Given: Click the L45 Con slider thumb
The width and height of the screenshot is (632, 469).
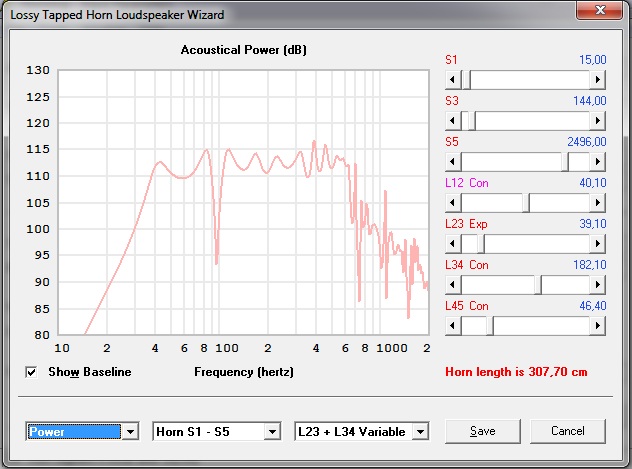Looking at the screenshot, I should [x=490, y=326].
